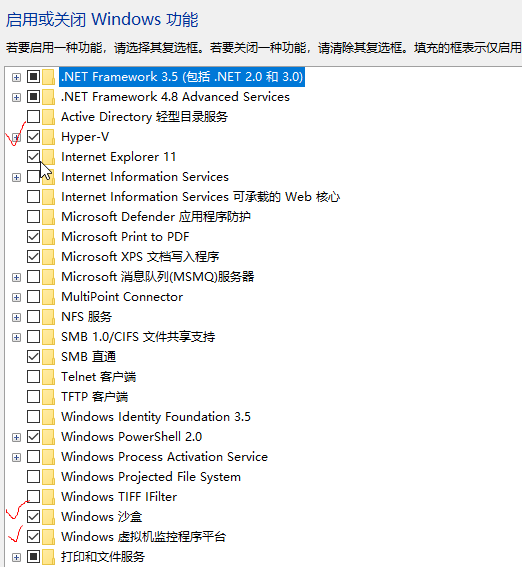This screenshot has width=522, height=567.
Task: Expand the .NET Framework 4.8 Advanced Services node
Action: pyautogui.click(x=16, y=97)
